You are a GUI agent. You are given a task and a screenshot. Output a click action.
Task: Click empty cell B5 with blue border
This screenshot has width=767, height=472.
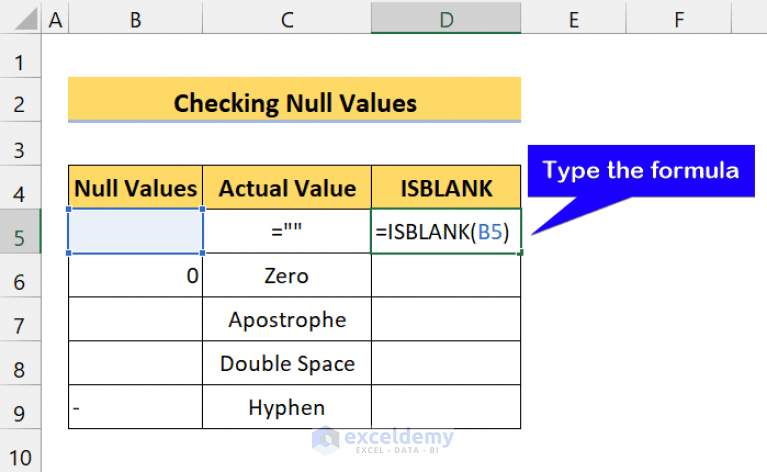pyautogui.click(x=135, y=232)
